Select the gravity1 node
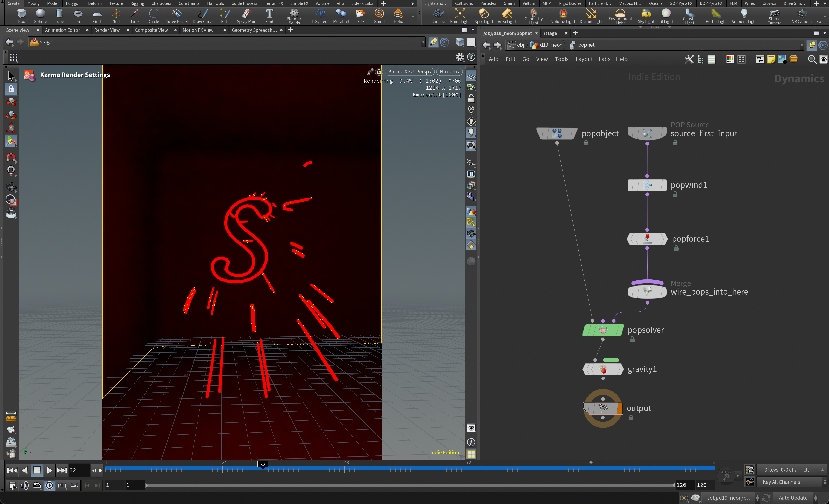This screenshot has width=829, height=504. click(x=603, y=369)
